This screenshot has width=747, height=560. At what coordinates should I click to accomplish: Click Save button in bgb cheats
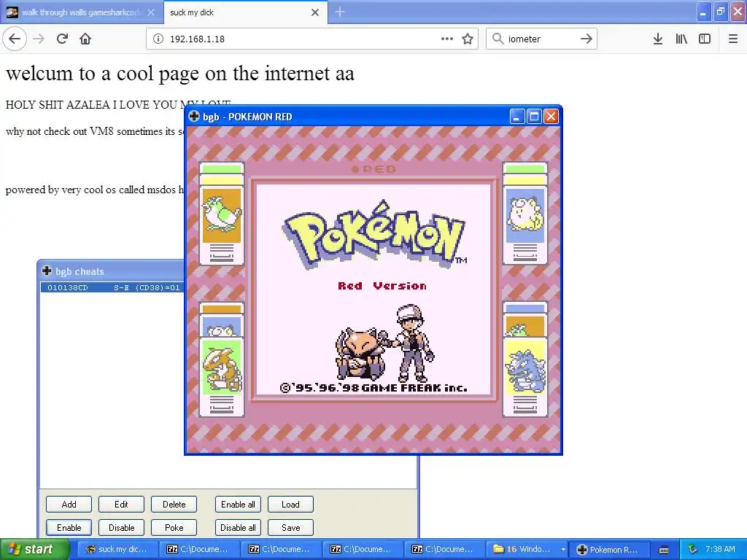pos(290,528)
